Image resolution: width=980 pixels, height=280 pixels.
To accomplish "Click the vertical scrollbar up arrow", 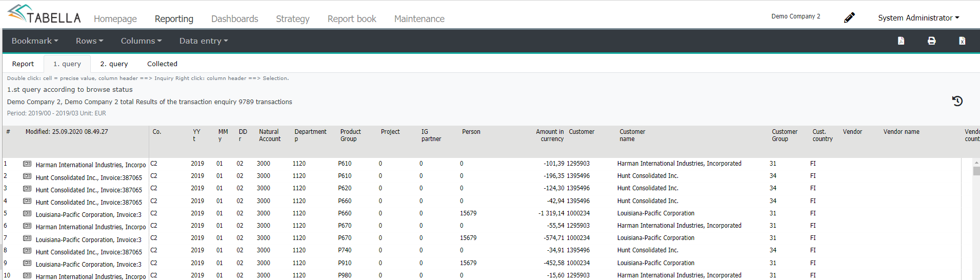I will pos(976,162).
